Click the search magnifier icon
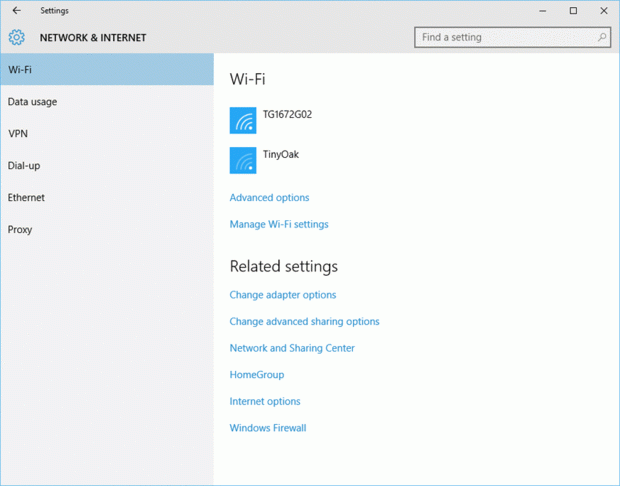620x486 pixels. coord(602,38)
